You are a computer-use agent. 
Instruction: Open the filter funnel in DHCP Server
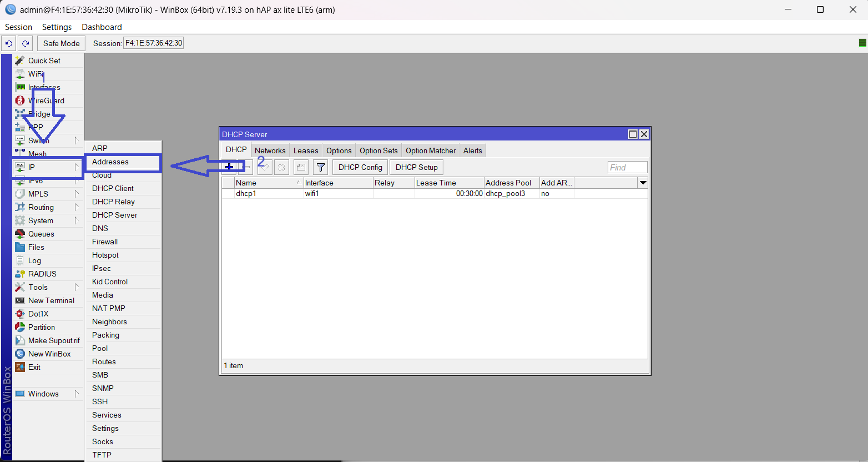pos(321,167)
